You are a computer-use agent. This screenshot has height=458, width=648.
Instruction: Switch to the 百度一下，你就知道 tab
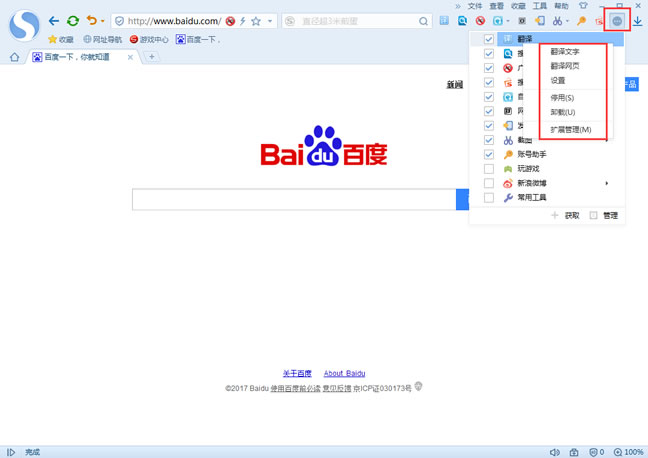[x=77, y=57]
